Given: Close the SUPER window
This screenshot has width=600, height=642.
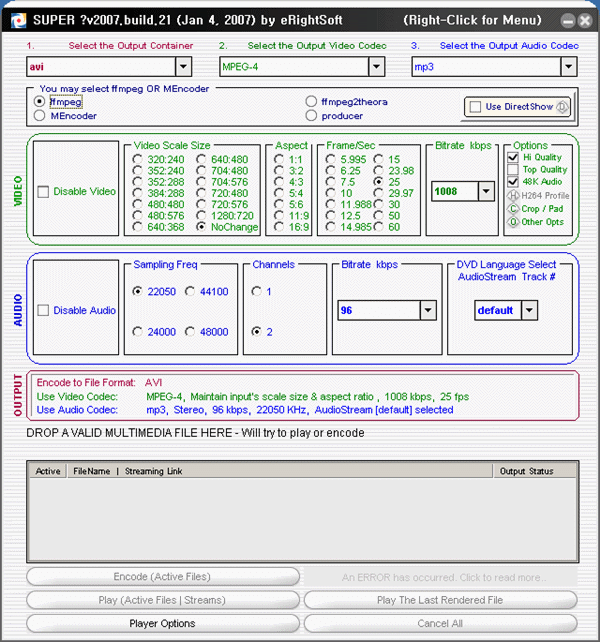Looking at the screenshot, I should click(585, 20).
